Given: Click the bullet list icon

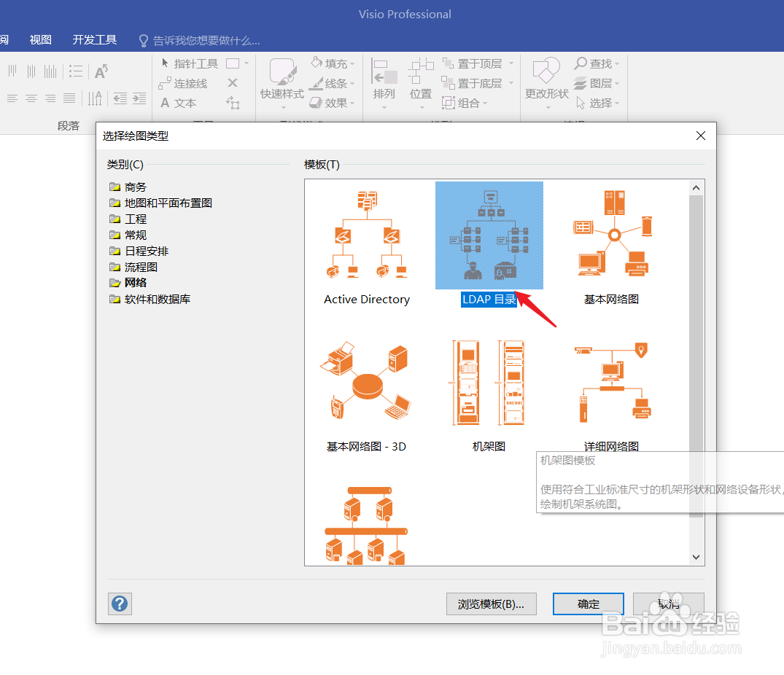Looking at the screenshot, I should tap(76, 71).
